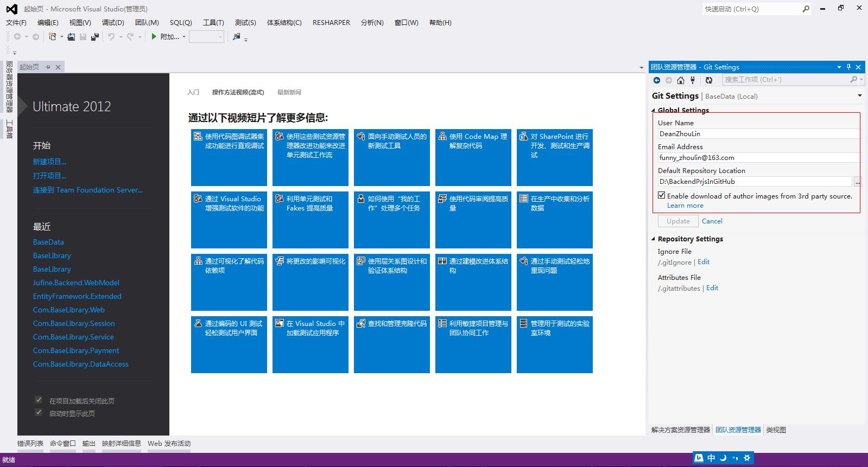Click the IME settings gear icon
This screenshot has height=467, width=868.
tap(747, 458)
